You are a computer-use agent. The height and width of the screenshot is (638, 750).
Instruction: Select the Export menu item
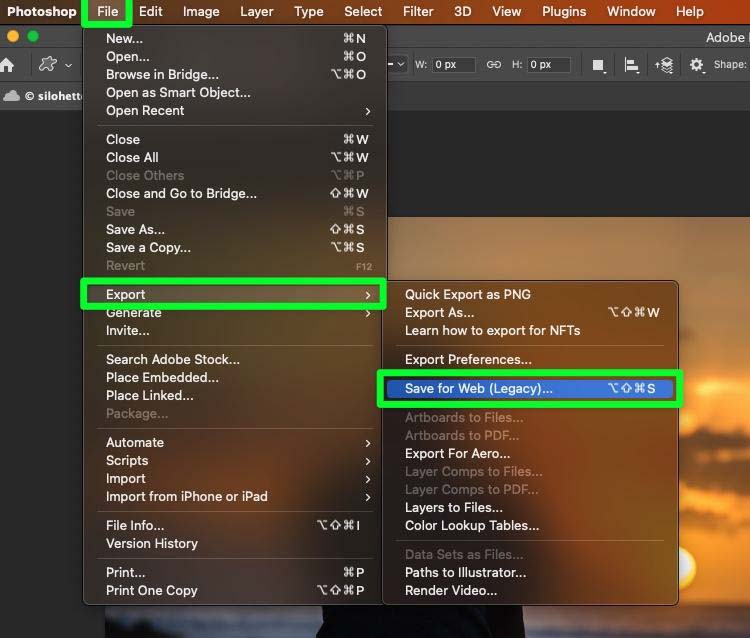[234, 295]
